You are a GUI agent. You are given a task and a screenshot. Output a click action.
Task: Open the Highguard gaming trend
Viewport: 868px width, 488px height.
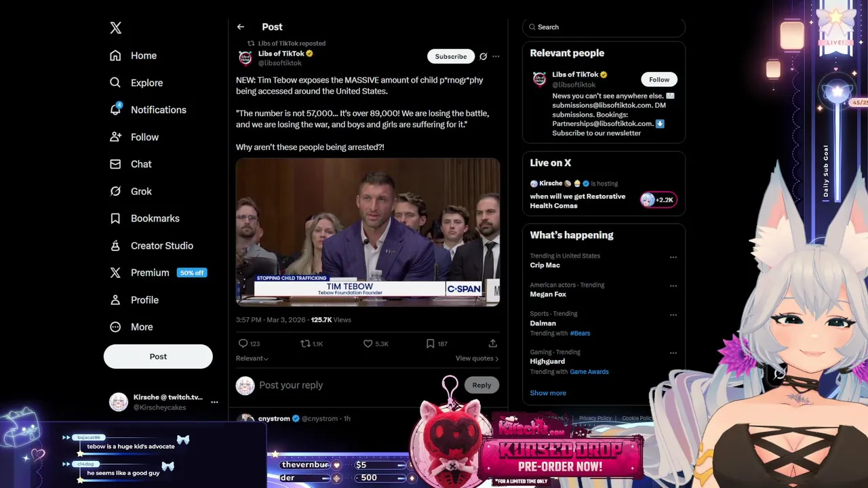tap(547, 362)
